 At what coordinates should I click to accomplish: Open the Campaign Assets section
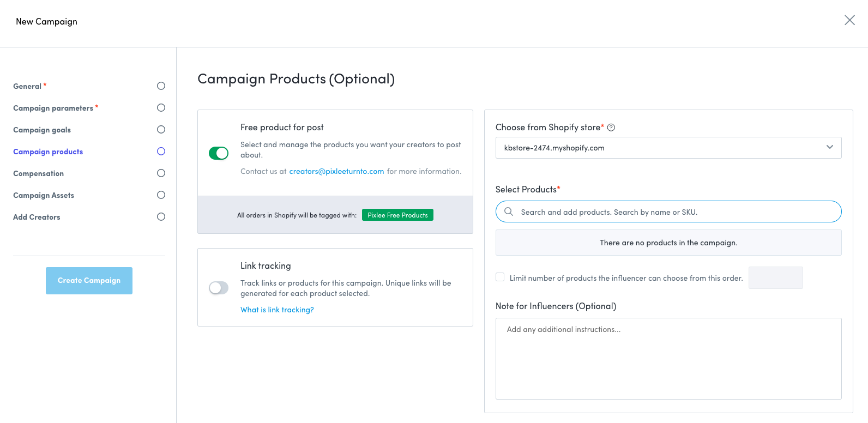44,195
